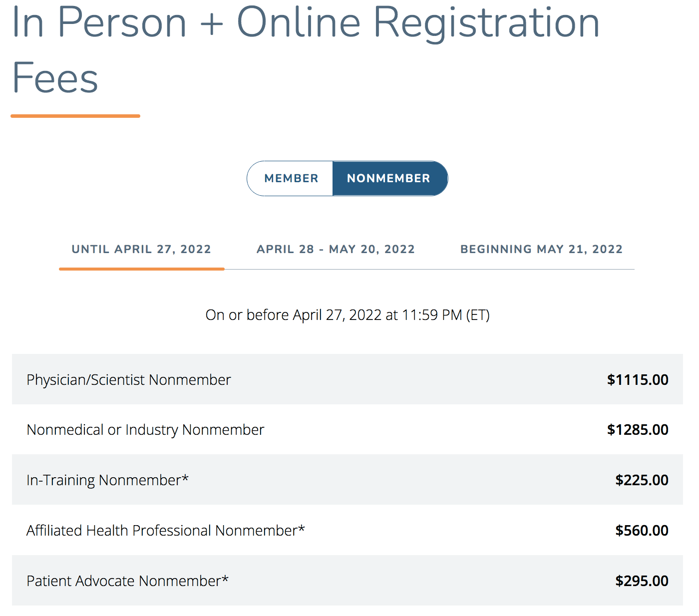Click the In Person + Online Registration heading
Screen dimensions: 699x616
306,22
